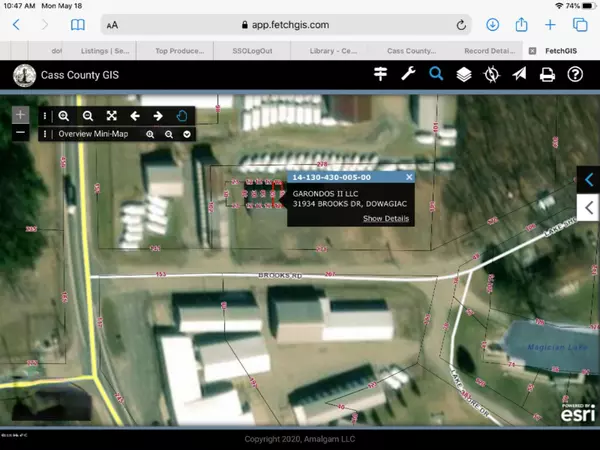This screenshot has width=600, height=450.
Task: Switch to the Cass County browser tab
Action: point(410,50)
